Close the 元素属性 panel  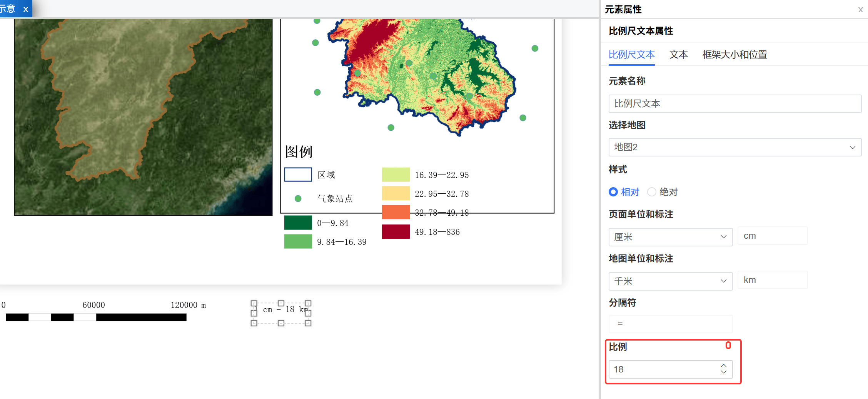point(860,10)
